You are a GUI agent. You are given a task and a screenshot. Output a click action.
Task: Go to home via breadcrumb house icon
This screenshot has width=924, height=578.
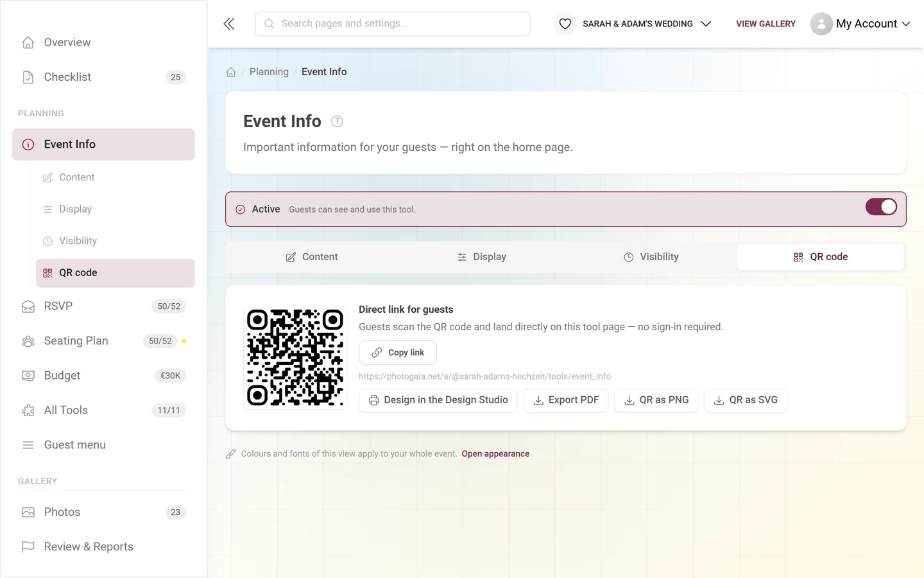coord(231,72)
